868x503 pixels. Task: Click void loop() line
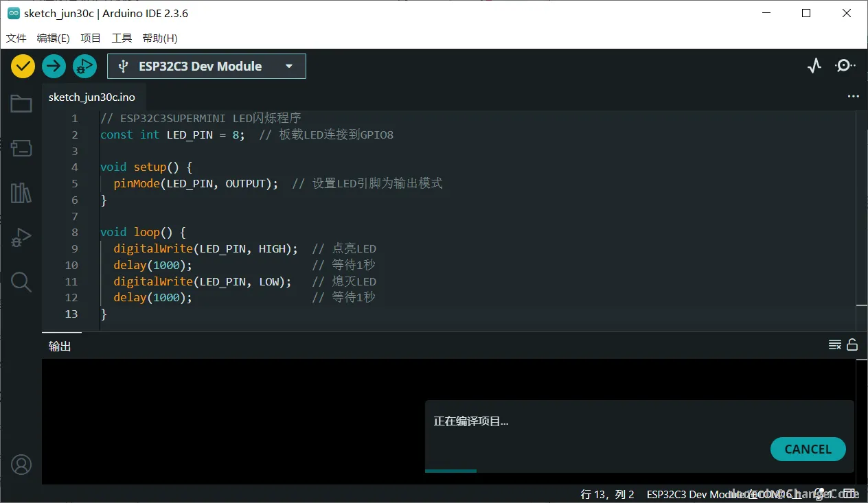point(143,232)
